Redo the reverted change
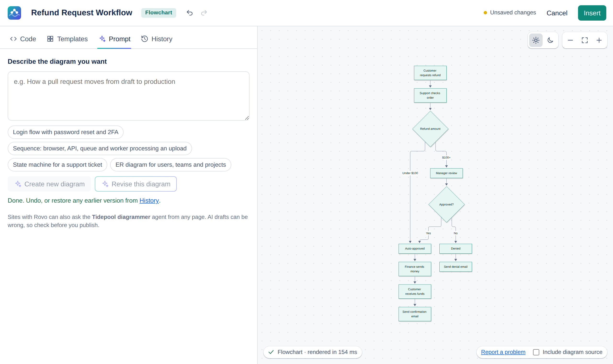Image resolution: width=613 pixels, height=364 pixels. tap(204, 13)
